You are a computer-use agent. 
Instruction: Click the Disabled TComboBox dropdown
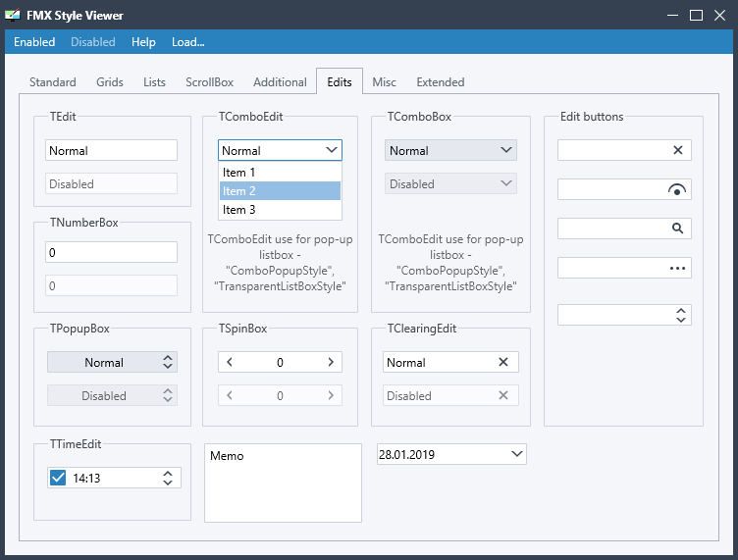pyautogui.click(x=450, y=183)
